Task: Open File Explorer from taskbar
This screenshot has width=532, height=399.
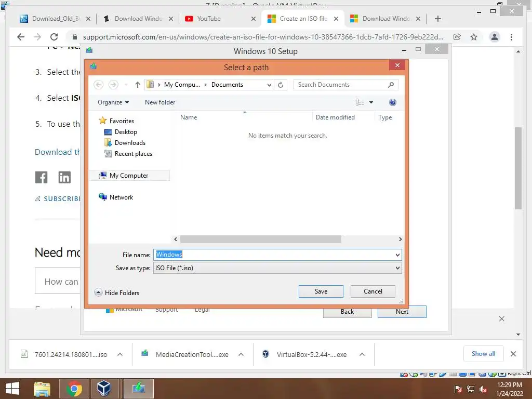Action: coord(42,389)
